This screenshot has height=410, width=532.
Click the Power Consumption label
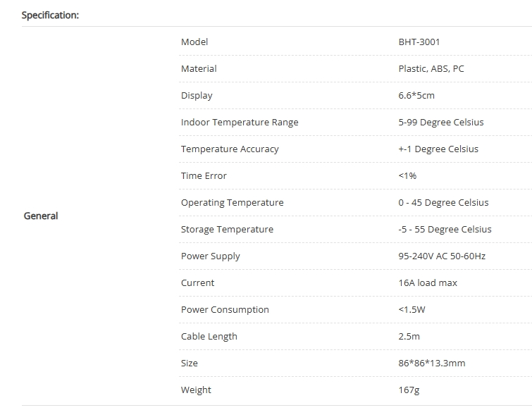[x=225, y=310]
